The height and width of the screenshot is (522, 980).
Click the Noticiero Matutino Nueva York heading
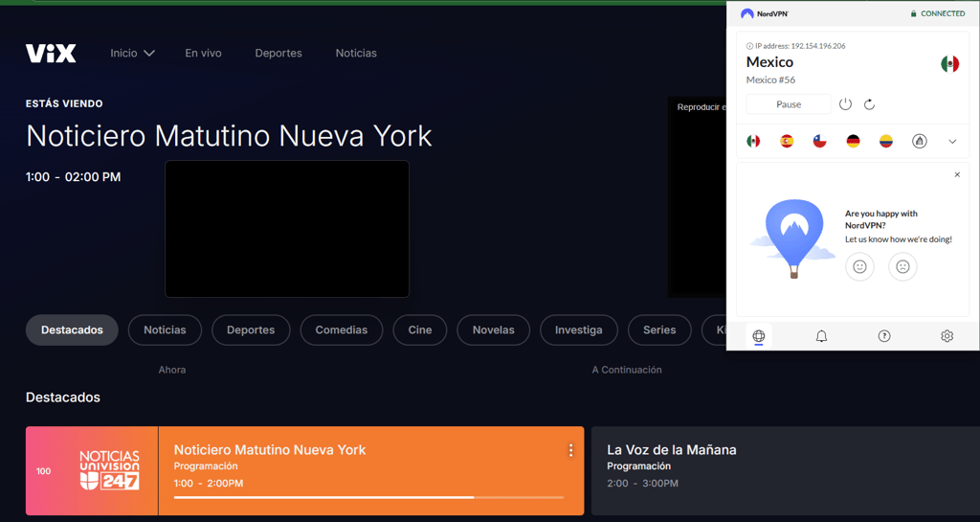[x=229, y=136]
